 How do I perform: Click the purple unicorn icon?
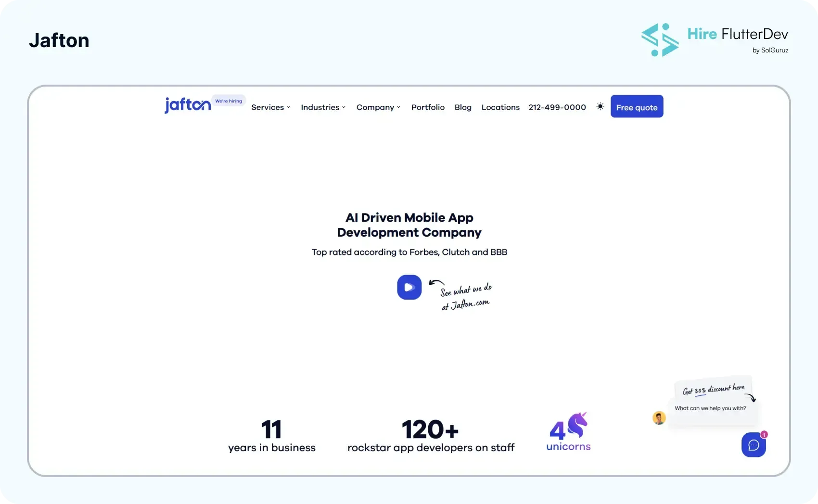click(577, 425)
